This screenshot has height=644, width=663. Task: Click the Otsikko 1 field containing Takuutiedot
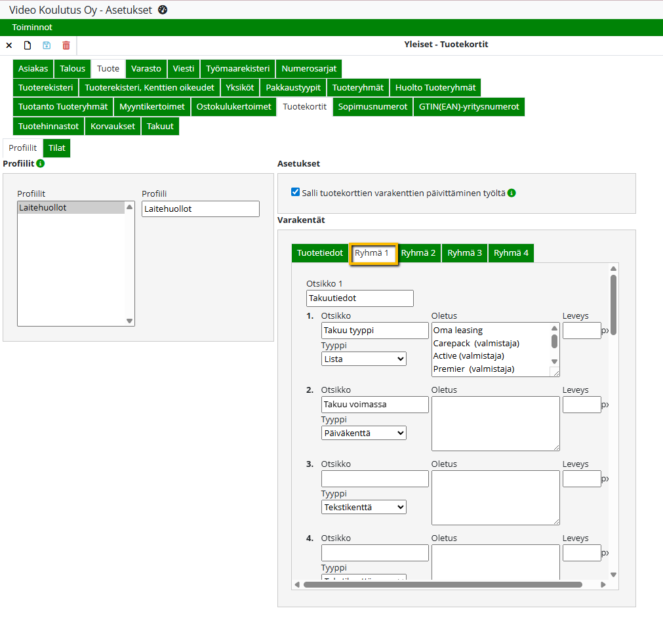tap(359, 298)
